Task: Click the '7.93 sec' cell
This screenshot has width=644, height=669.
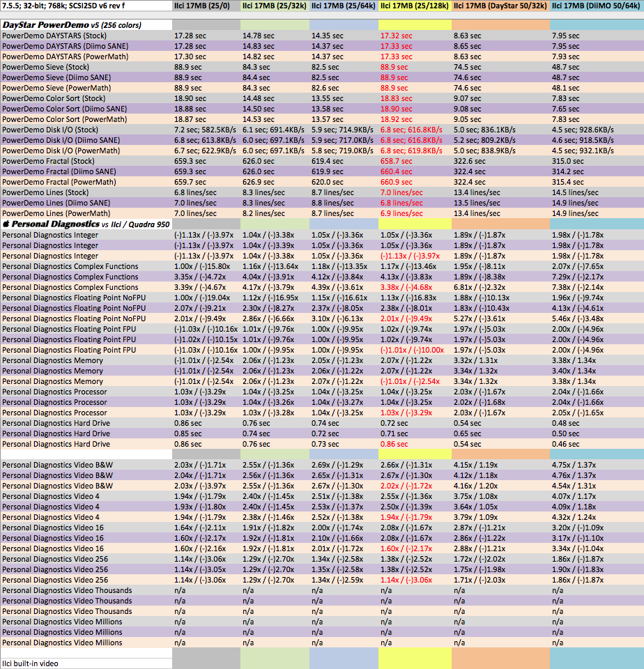Action: click(565, 56)
